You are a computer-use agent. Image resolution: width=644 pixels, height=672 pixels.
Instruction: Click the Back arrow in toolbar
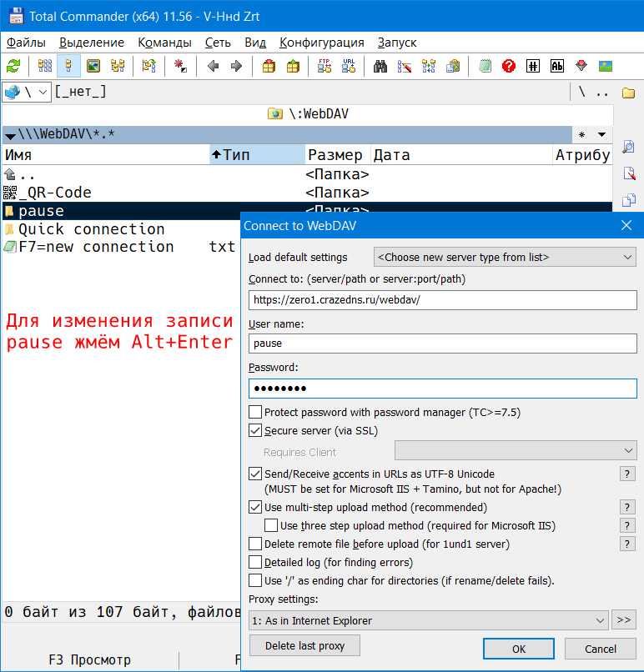click(214, 67)
